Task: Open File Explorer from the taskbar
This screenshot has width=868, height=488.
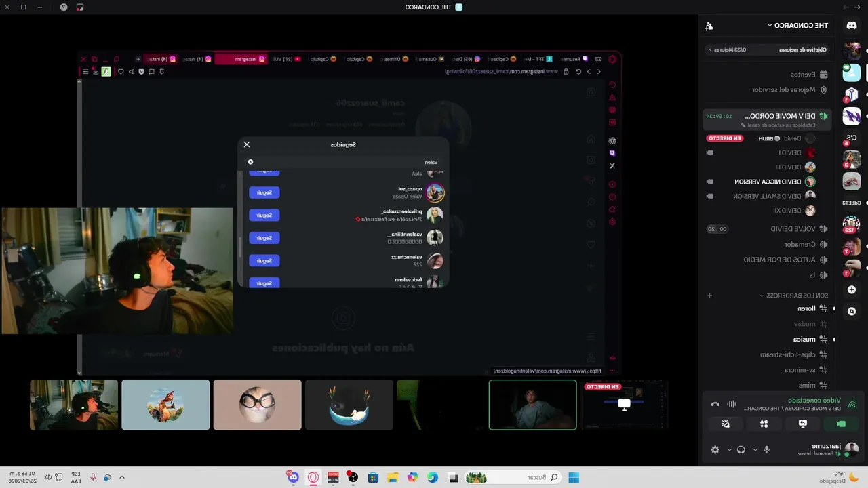Action: click(393, 477)
